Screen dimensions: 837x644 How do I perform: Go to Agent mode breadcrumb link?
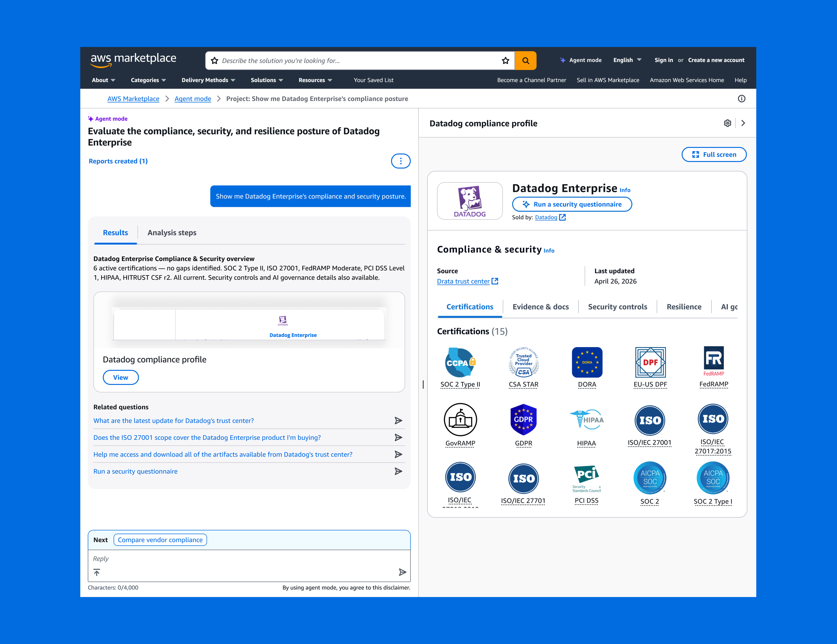pos(193,99)
